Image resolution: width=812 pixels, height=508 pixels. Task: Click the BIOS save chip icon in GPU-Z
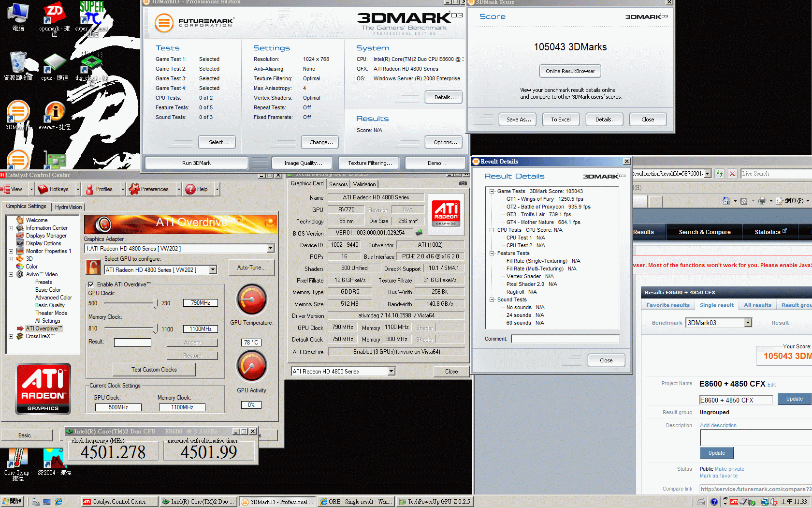(x=419, y=233)
